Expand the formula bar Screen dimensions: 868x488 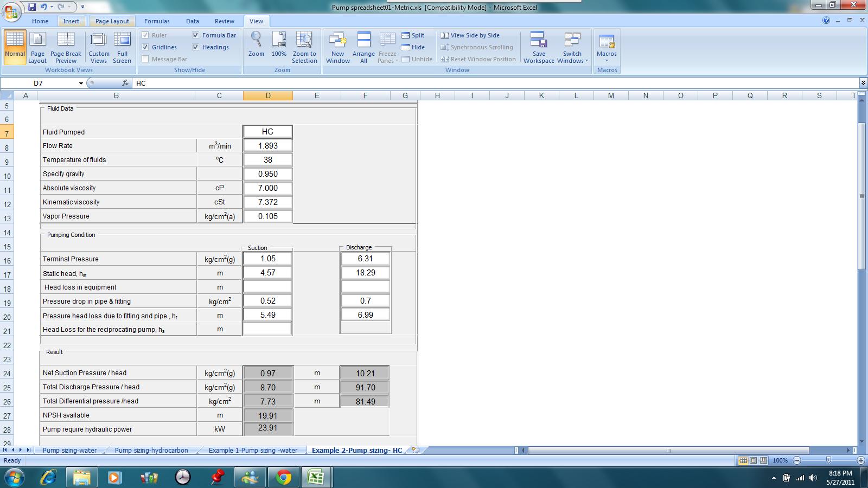[x=863, y=83]
